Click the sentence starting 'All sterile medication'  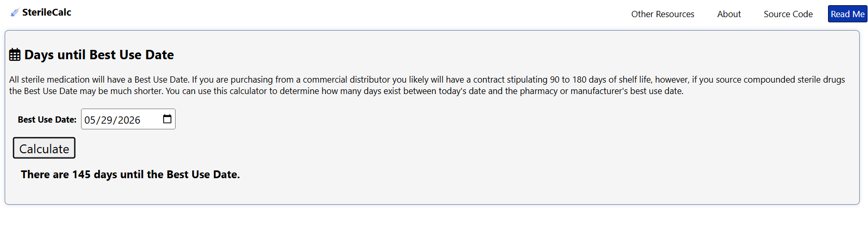point(99,79)
